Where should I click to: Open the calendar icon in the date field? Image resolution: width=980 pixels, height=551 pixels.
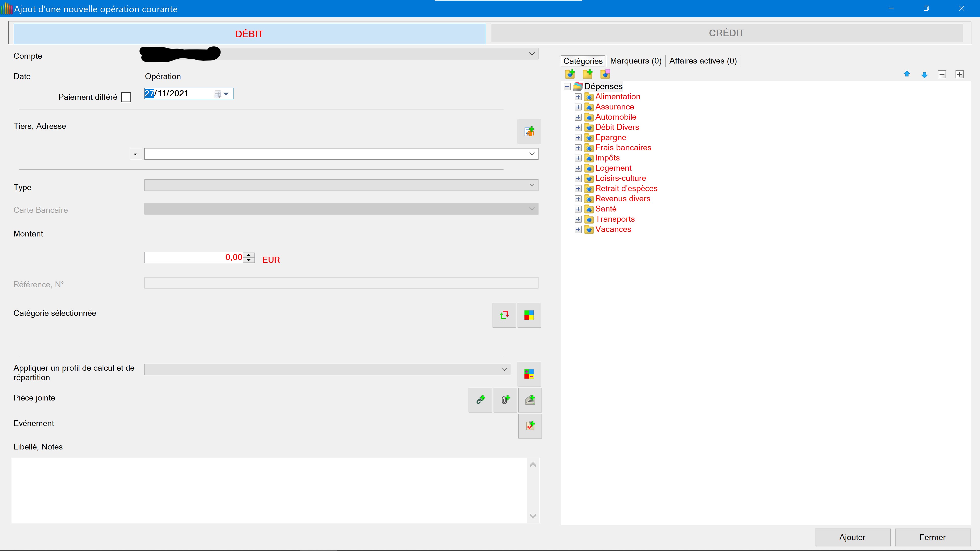[217, 94]
